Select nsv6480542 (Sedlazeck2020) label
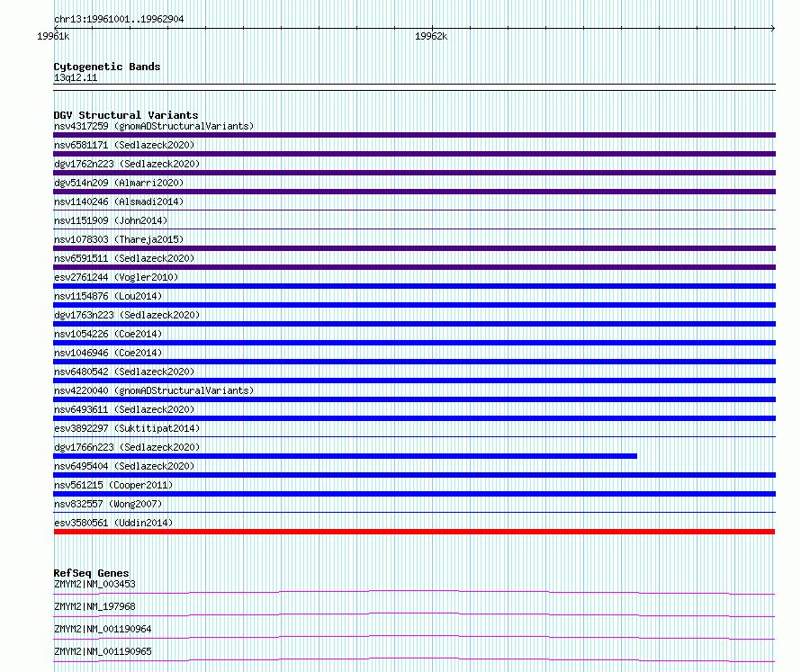801x672 pixels. 124,372
